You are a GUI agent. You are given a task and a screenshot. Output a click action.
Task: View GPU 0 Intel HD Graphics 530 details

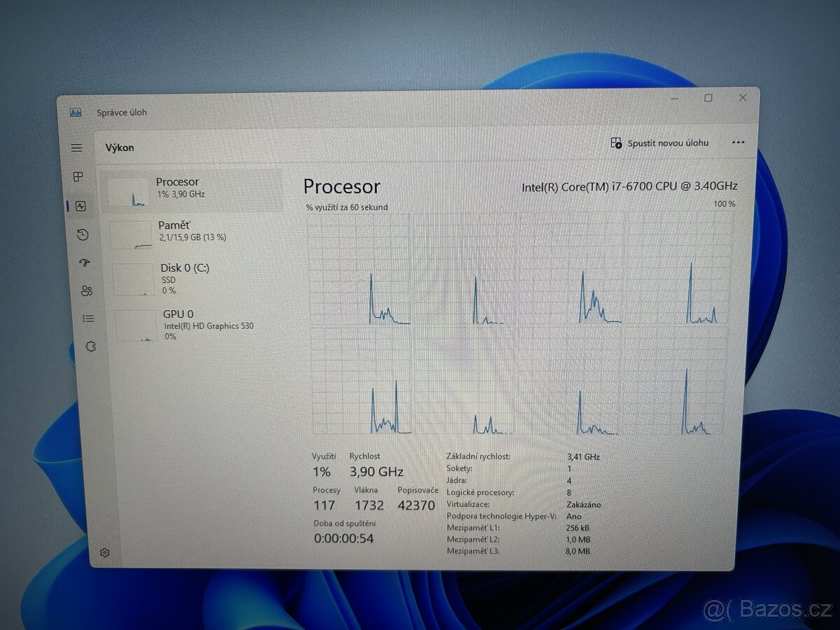196,323
